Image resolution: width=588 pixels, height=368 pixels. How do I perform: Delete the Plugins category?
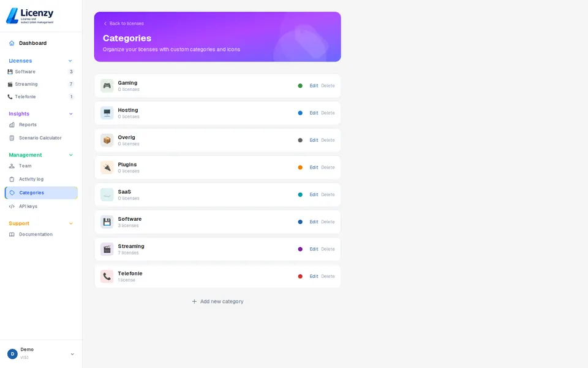(x=328, y=167)
